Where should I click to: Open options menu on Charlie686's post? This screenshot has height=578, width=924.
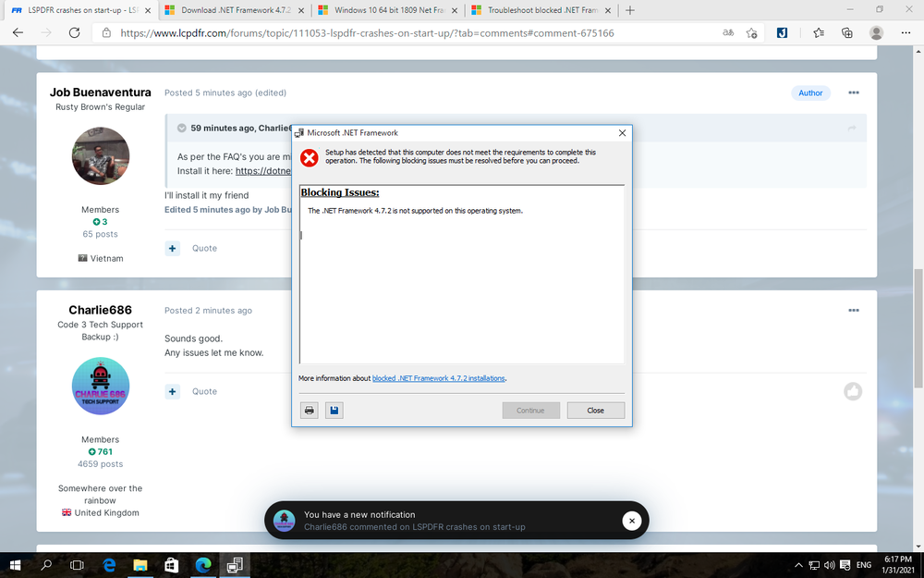[853, 310]
